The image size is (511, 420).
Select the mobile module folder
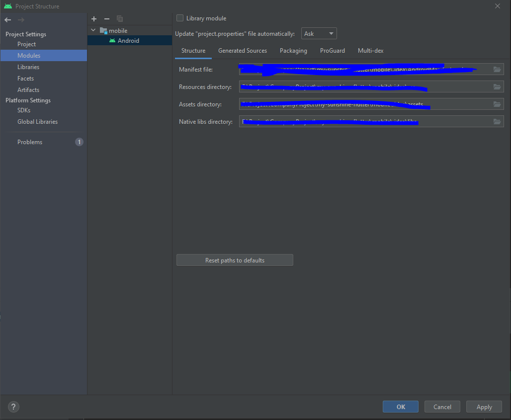pyautogui.click(x=114, y=31)
